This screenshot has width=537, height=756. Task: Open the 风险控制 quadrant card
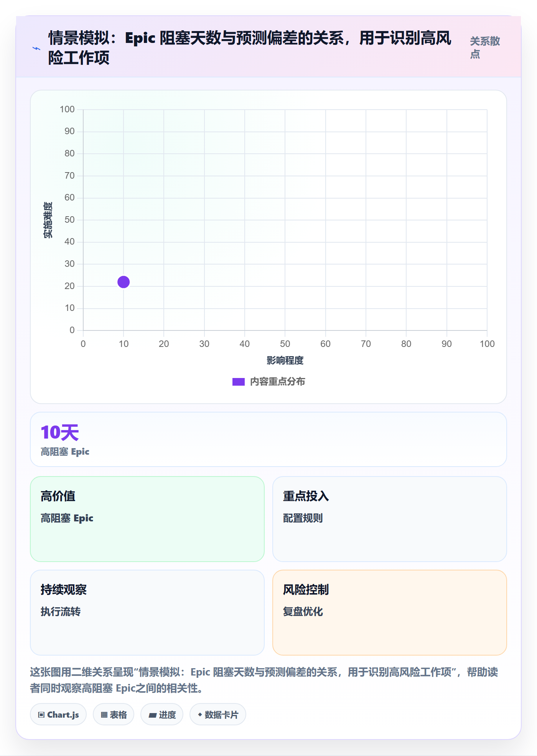point(390,613)
